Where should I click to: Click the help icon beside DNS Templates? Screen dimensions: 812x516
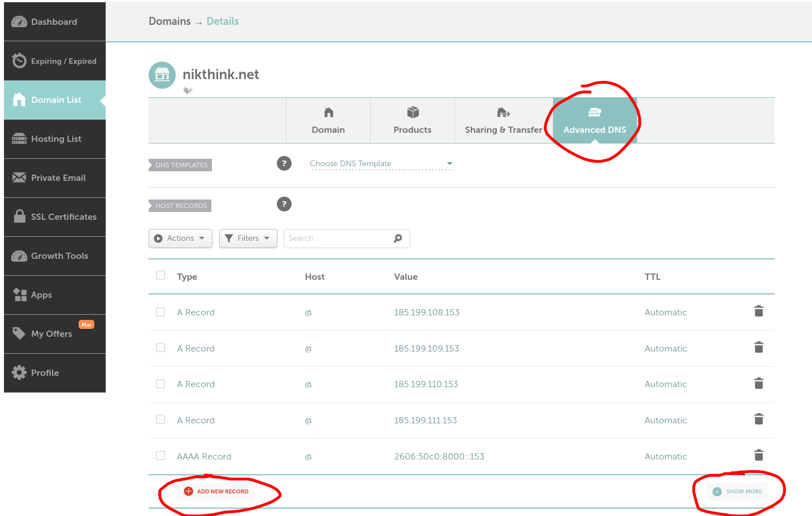(x=284, y=163)
